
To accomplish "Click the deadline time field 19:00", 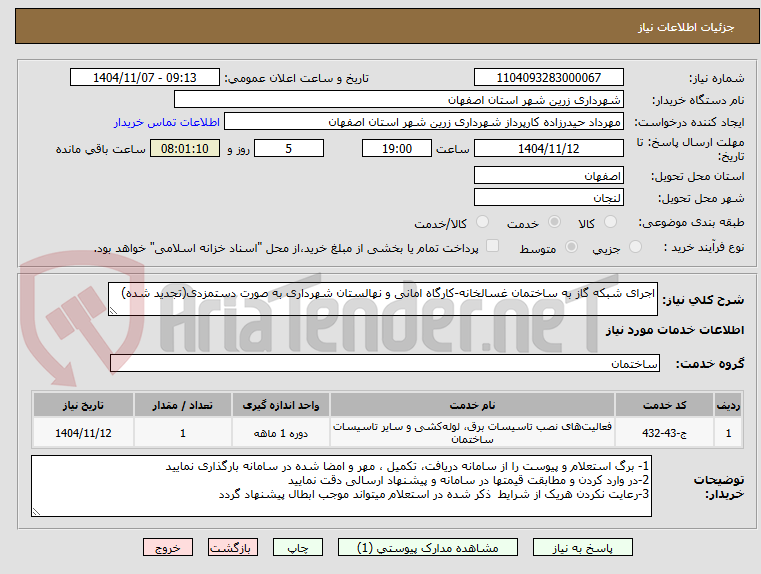I will (x=397, y=148).
